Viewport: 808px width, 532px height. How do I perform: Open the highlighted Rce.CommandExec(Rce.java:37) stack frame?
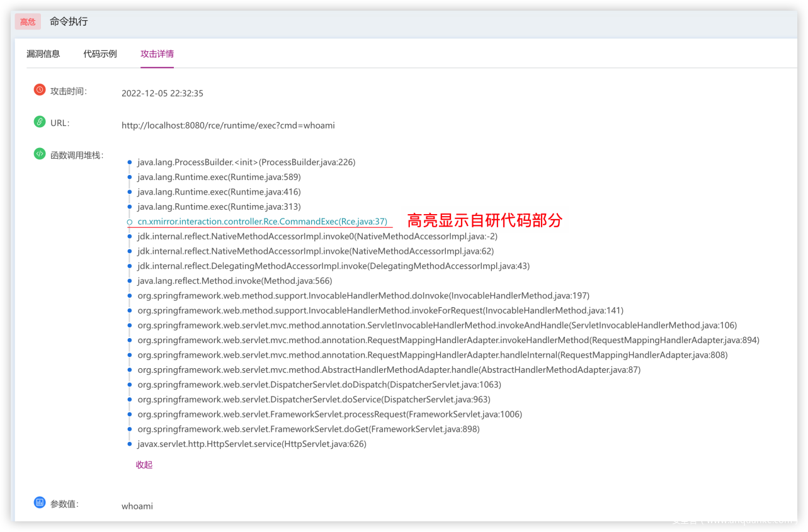point(263,222)
